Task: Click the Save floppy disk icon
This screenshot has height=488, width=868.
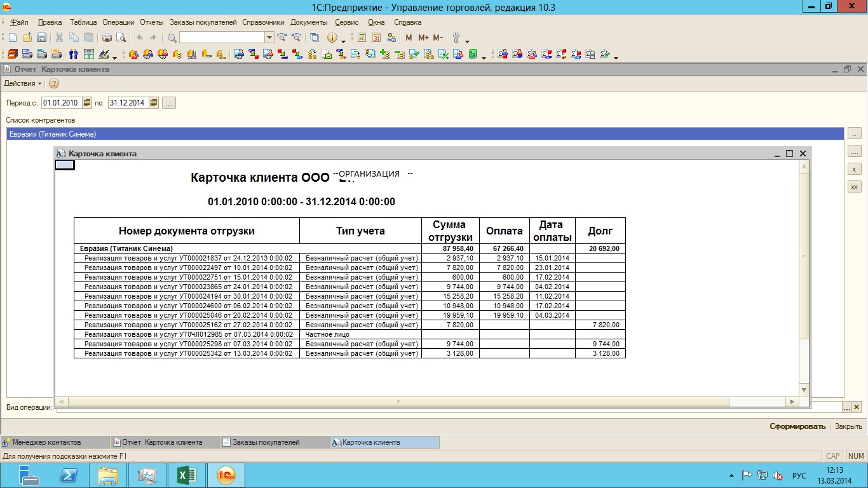Action: tap(41, 38)
